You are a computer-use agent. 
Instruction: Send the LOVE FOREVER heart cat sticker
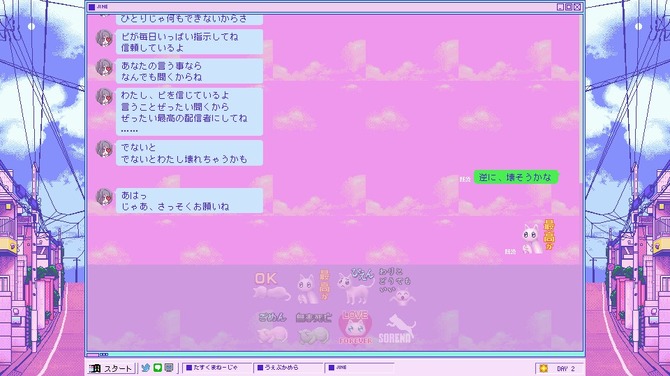click(x=355, y=328)
